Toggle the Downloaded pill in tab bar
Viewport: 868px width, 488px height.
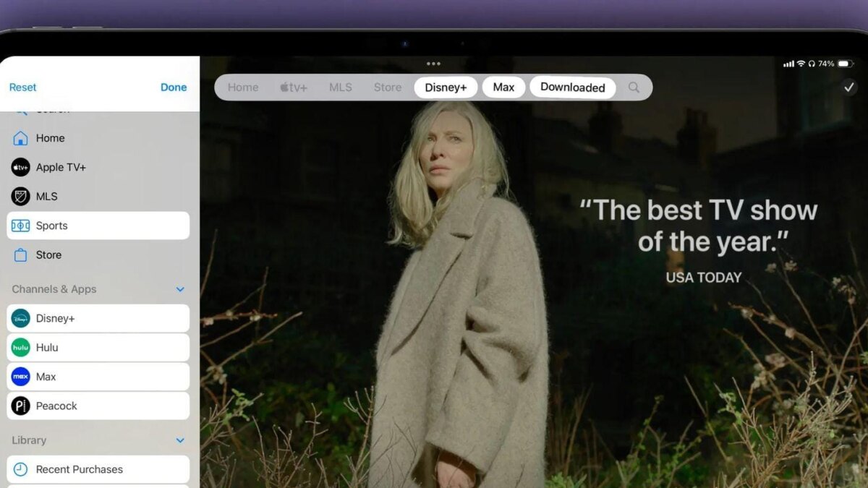click(572, 87)
